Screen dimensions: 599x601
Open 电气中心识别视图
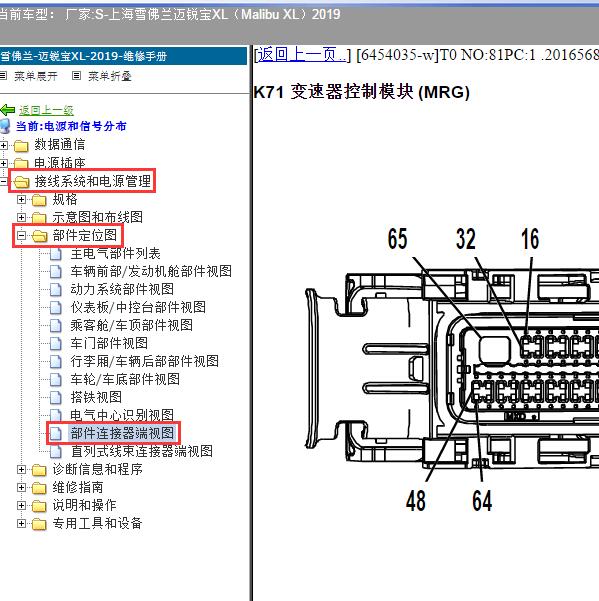point(122,415)
